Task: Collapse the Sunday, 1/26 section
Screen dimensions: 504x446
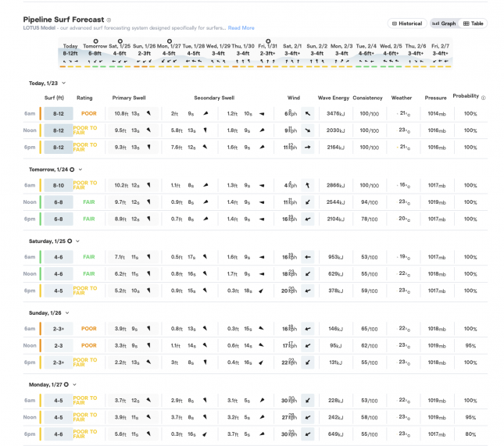Action: click(67, 312)
